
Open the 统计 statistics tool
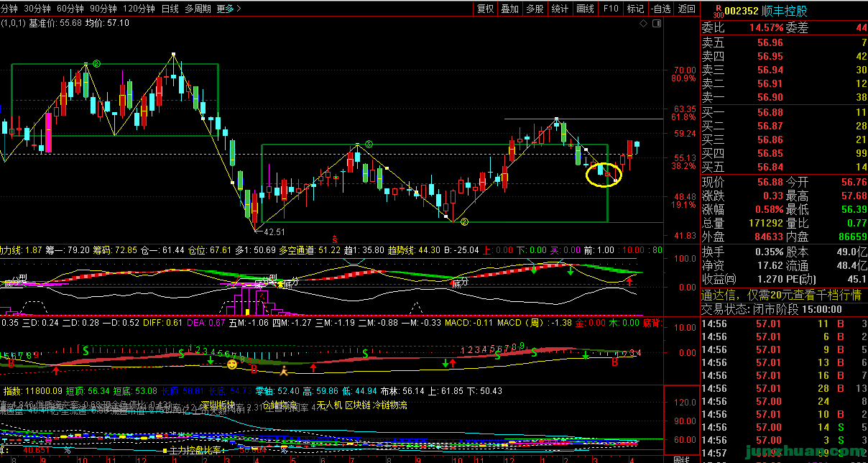(560, 9)
